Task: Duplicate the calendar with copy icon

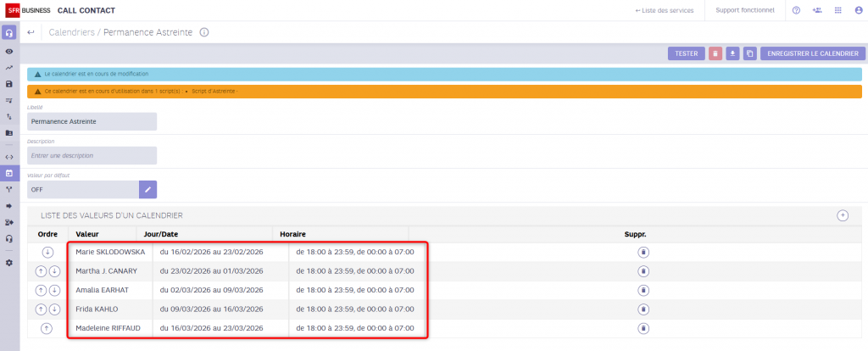Action: pyautogui.click(x=749, y=53)
